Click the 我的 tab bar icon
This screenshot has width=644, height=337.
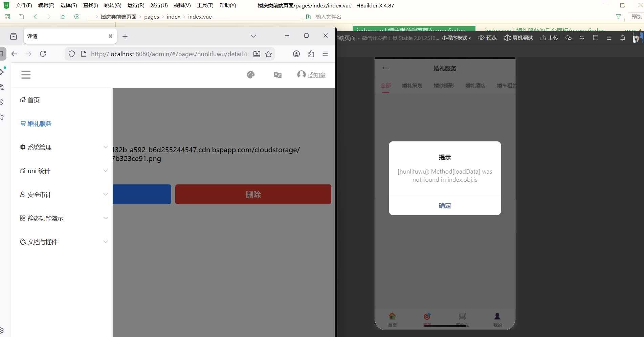click(x=497, y=319)
